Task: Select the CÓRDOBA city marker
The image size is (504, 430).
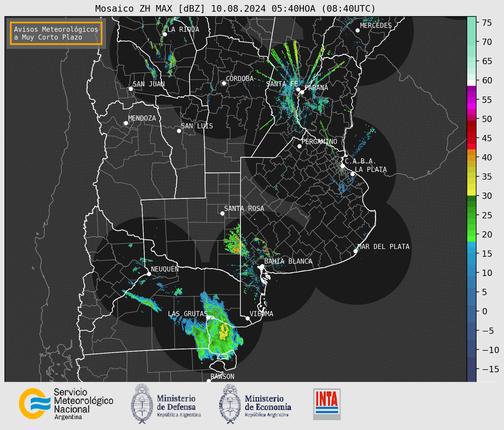Action: coord(224,83)
